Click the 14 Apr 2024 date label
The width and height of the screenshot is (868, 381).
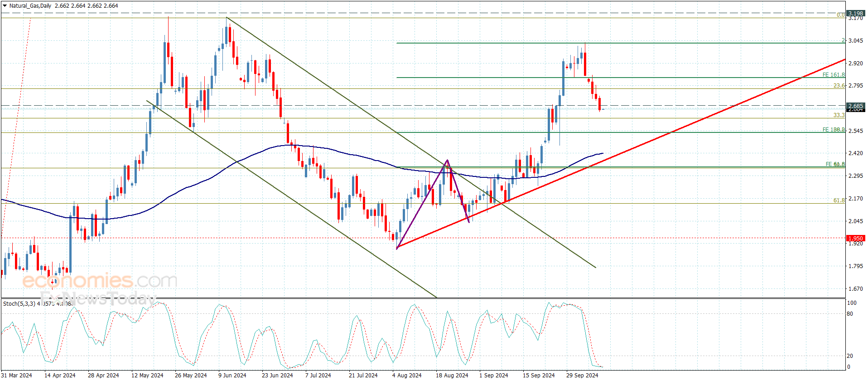(60, 376)
